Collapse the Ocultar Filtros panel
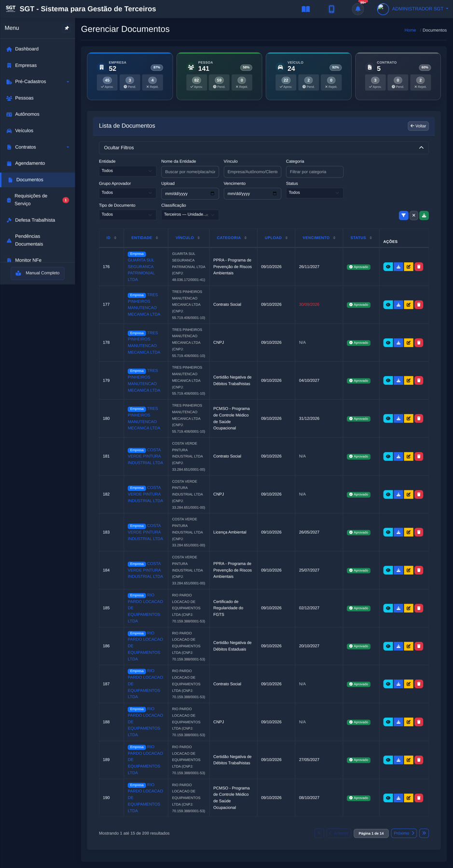 point(264,148)
